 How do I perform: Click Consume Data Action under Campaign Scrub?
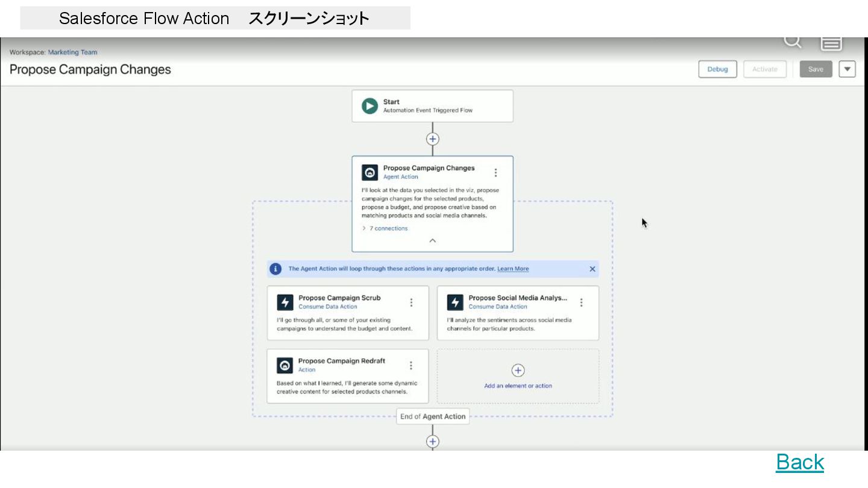(328, 307)
